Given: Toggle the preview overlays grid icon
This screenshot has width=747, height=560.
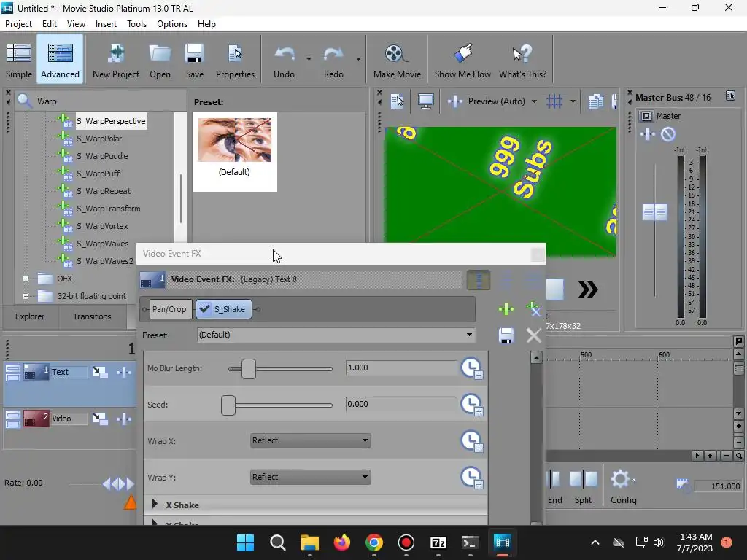Looking at the screenshot, I should 554,101.
